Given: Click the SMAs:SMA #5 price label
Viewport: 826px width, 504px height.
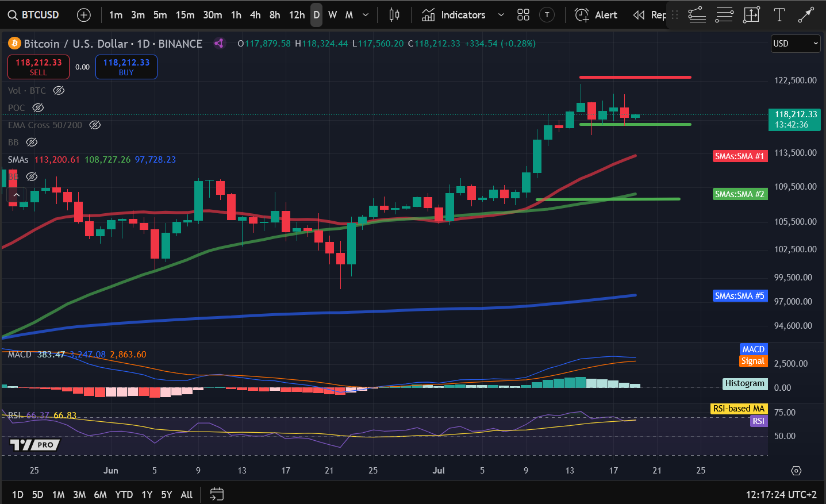Looking at the screenshot, I should coord(739,295).
